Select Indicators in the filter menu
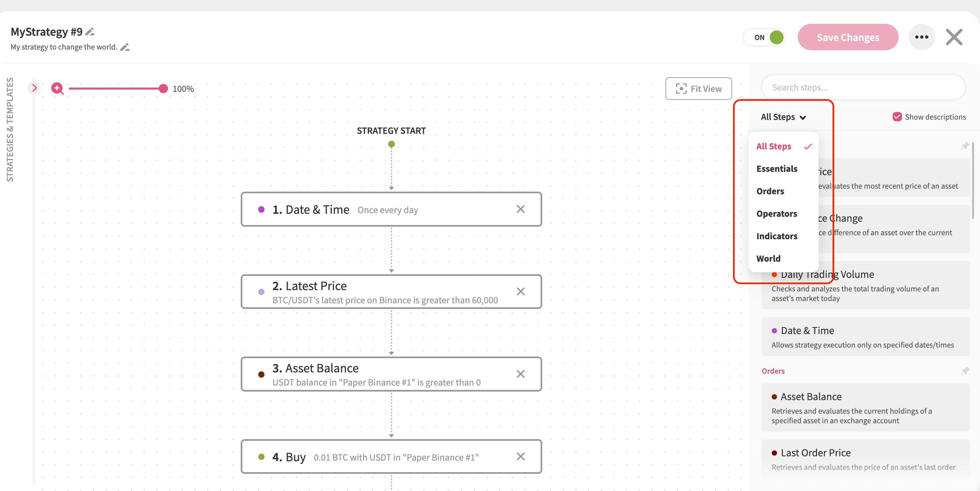The width and height of the screenshot is (980, 491). [x=783, y=236]
